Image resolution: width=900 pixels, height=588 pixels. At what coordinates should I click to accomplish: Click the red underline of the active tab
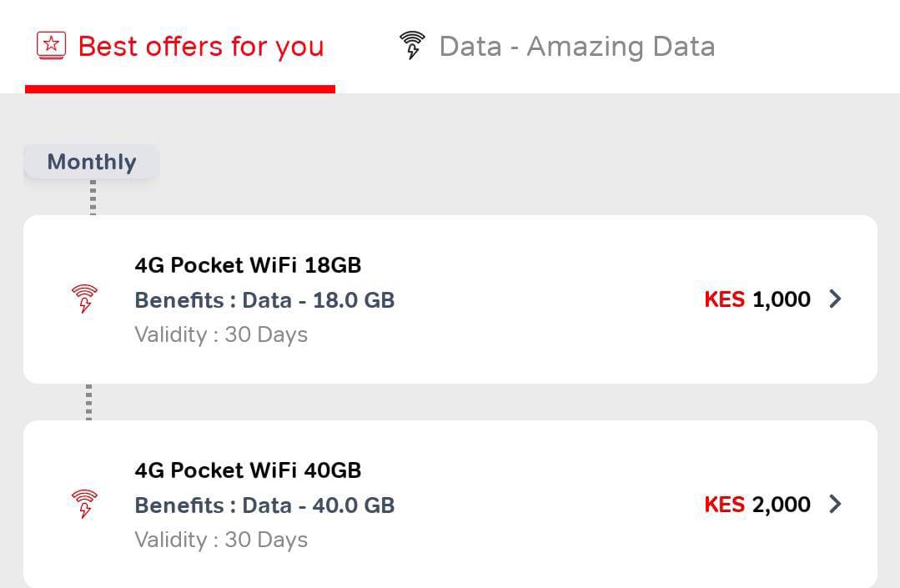180,89
